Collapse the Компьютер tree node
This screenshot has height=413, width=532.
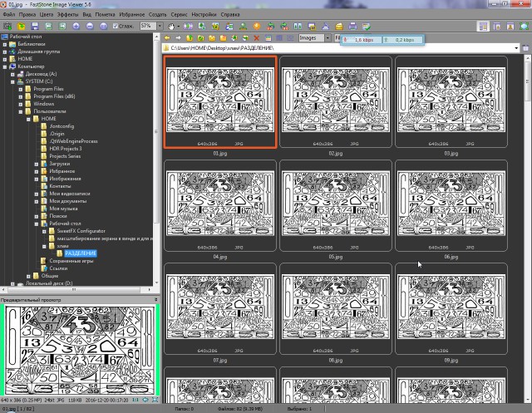pyautogui.click(x=5, y=66)
